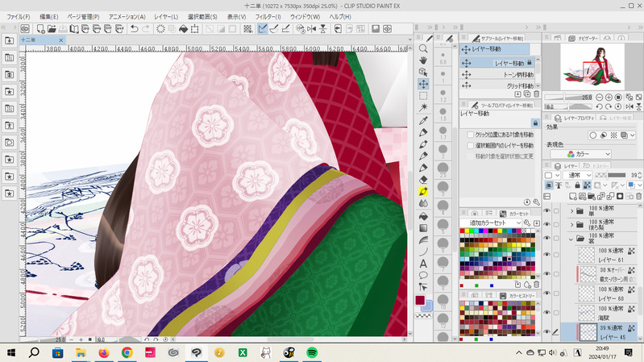This screenshot has height=362, width=644.
Task: Pick the Eyedropper tool
Action: (423, 119)
